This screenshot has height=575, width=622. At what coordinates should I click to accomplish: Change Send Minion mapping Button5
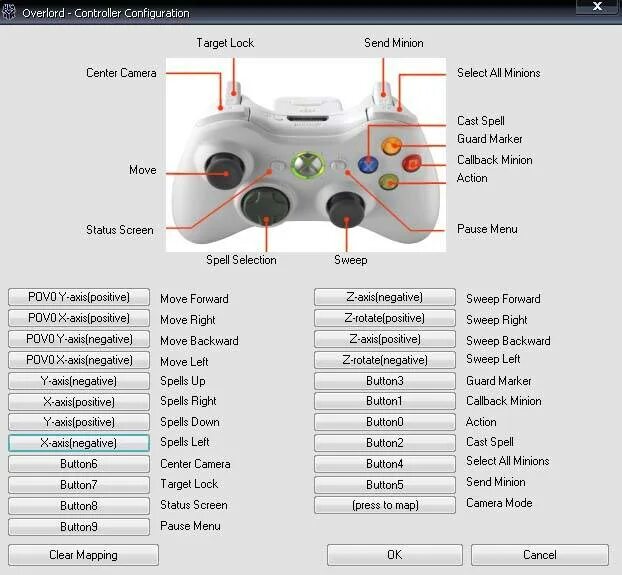[x=385, y=485]
